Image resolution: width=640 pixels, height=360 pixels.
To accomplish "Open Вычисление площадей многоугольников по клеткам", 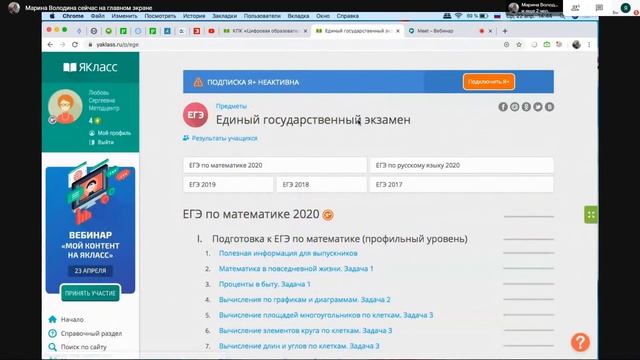I will tap(326, 315).
